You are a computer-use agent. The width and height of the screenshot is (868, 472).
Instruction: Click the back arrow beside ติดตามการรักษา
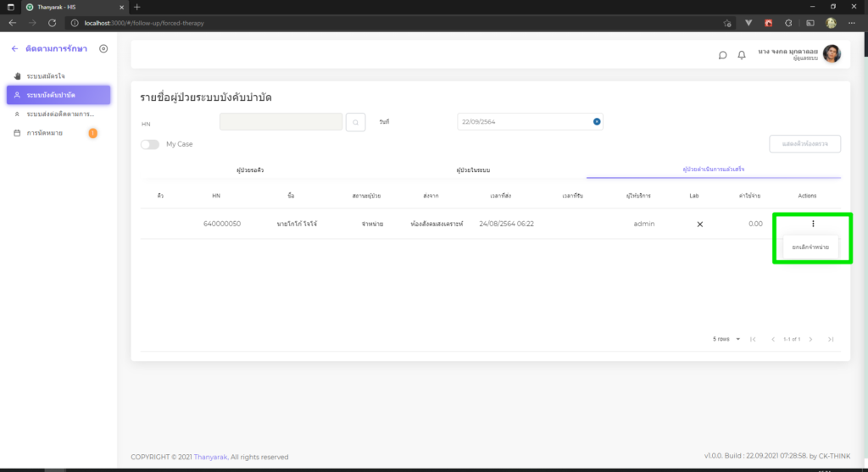[14, 49]
